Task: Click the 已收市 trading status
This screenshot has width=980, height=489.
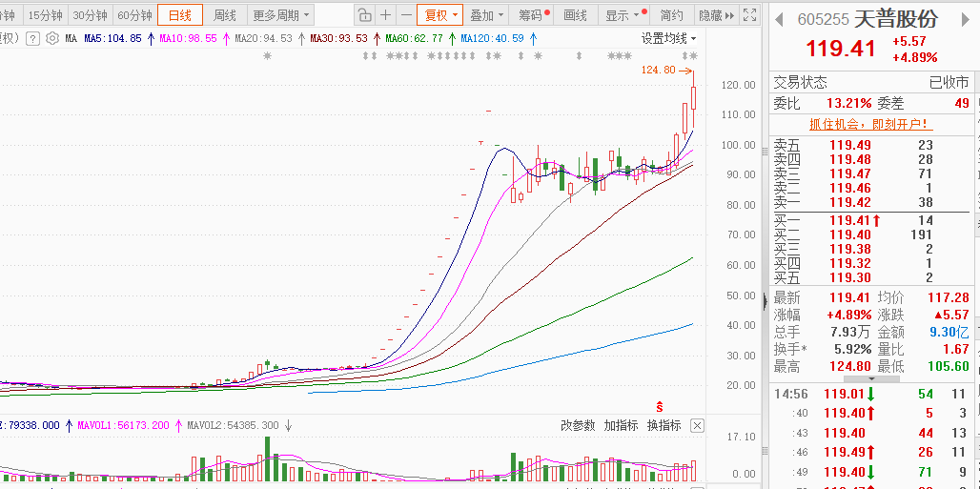Action: tap(949, 83)
